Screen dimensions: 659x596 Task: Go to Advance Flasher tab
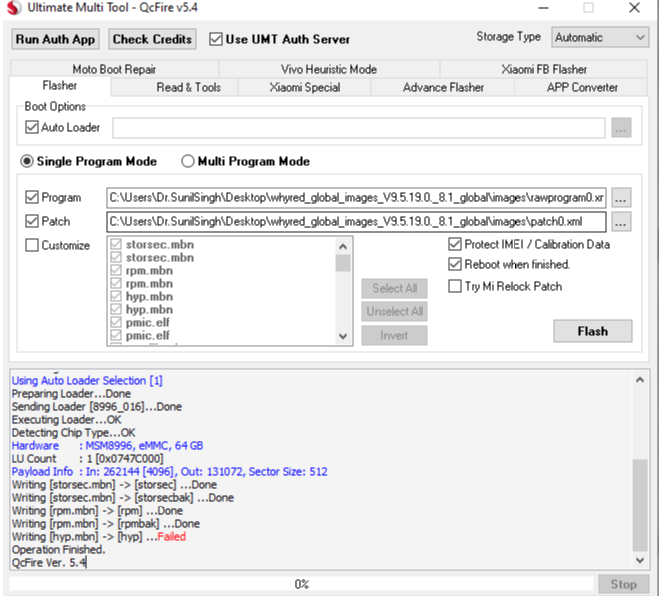443,87
